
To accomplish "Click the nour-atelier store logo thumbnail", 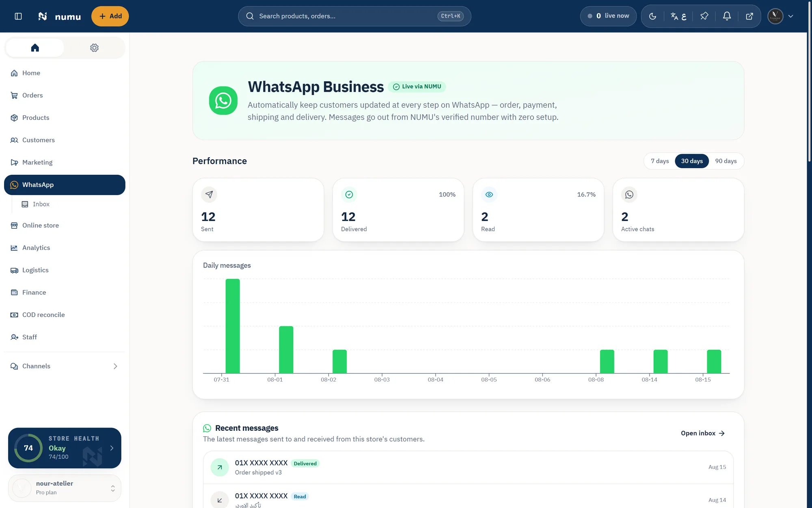I will click(x=22, y=488).
